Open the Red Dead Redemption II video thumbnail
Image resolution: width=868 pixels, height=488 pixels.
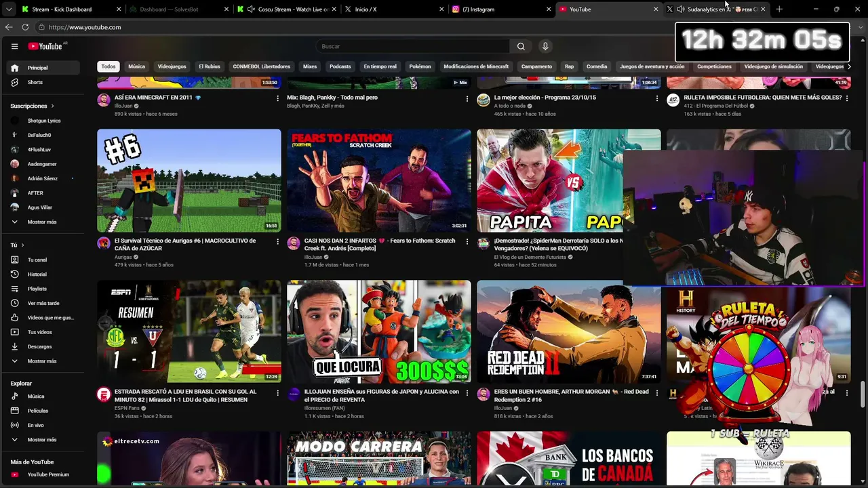pyautogui.click(x=569, y=332)
